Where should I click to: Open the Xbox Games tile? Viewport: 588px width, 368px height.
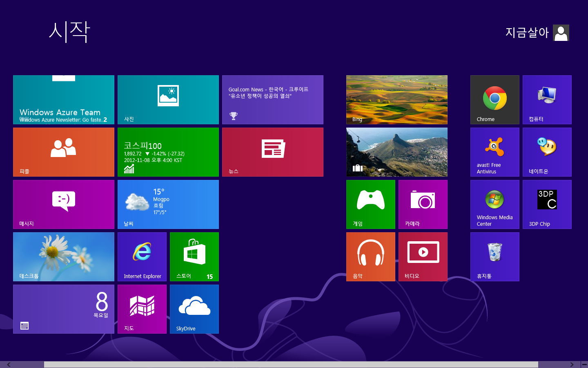[x=370, y=204]
